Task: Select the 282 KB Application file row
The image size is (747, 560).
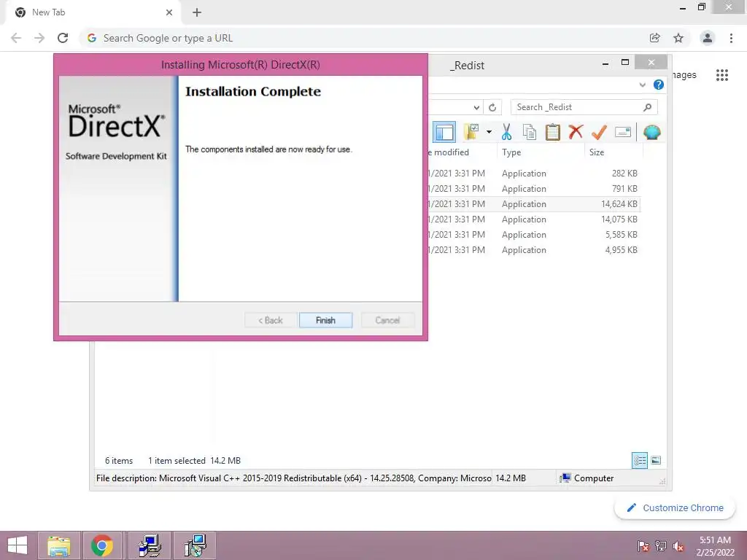Action: click(x=533, y=174)
